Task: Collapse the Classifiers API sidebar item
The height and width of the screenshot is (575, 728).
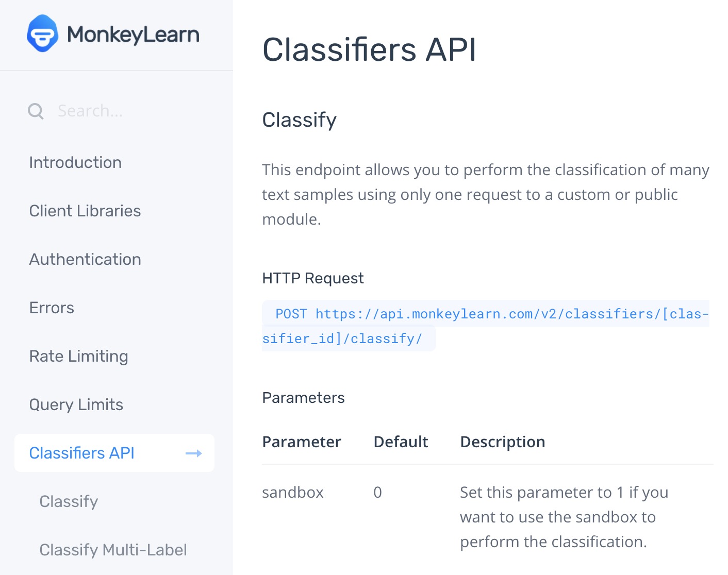Action: coord(82,453)
